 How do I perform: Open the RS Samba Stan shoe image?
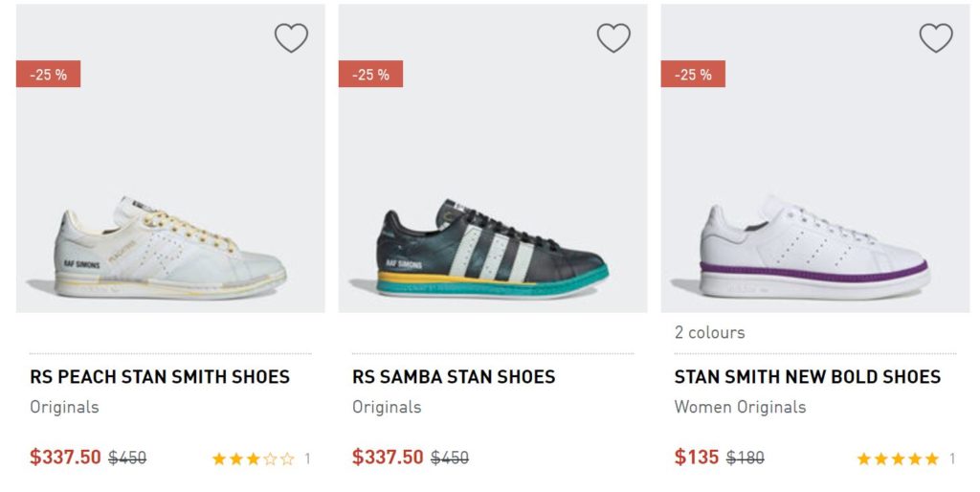492,247
